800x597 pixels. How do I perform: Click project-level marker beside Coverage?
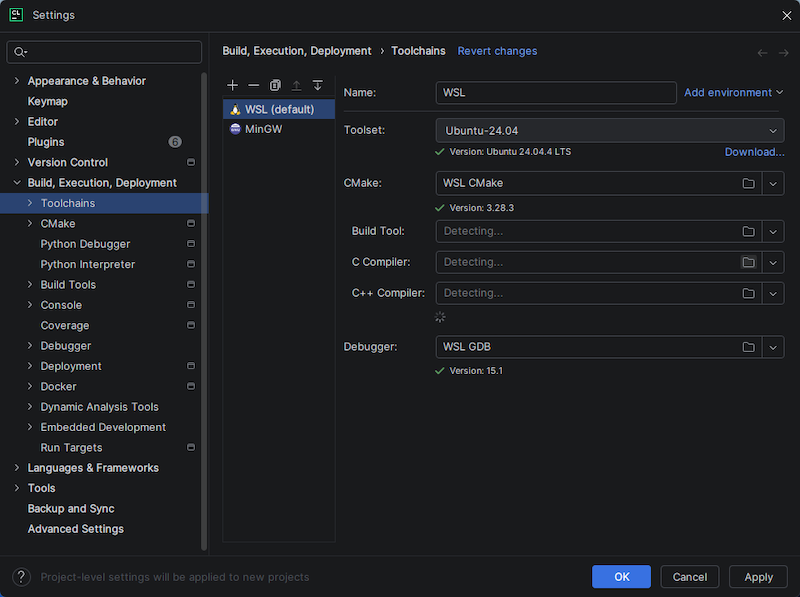191,326
